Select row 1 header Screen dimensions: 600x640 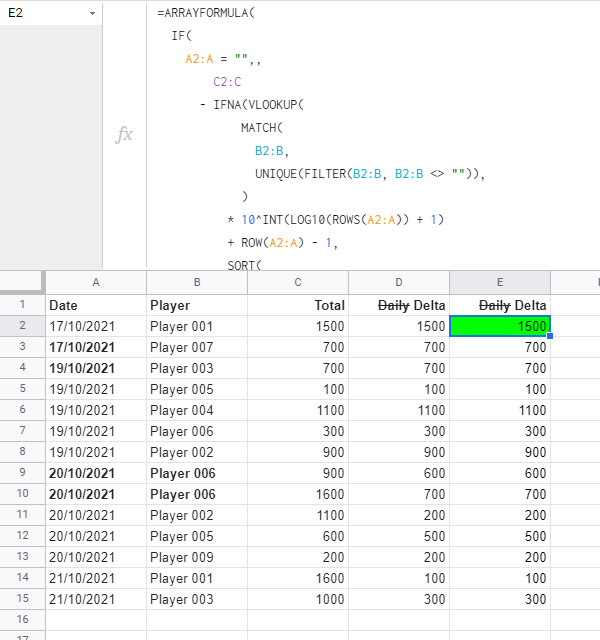[22, 305]
